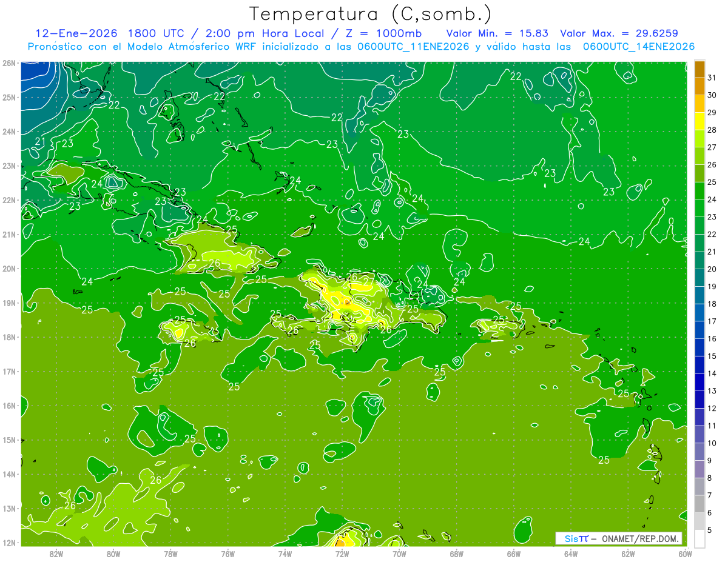Click color scale label 12
This screenshot has width=728, height=562.
coord(712,409)
